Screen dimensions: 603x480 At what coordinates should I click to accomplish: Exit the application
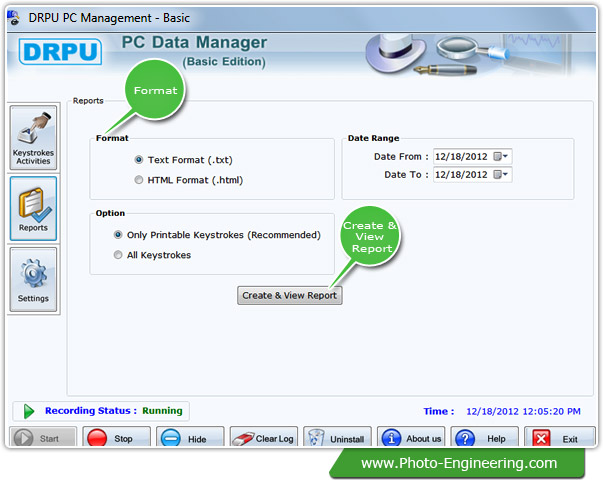(559, 438)
